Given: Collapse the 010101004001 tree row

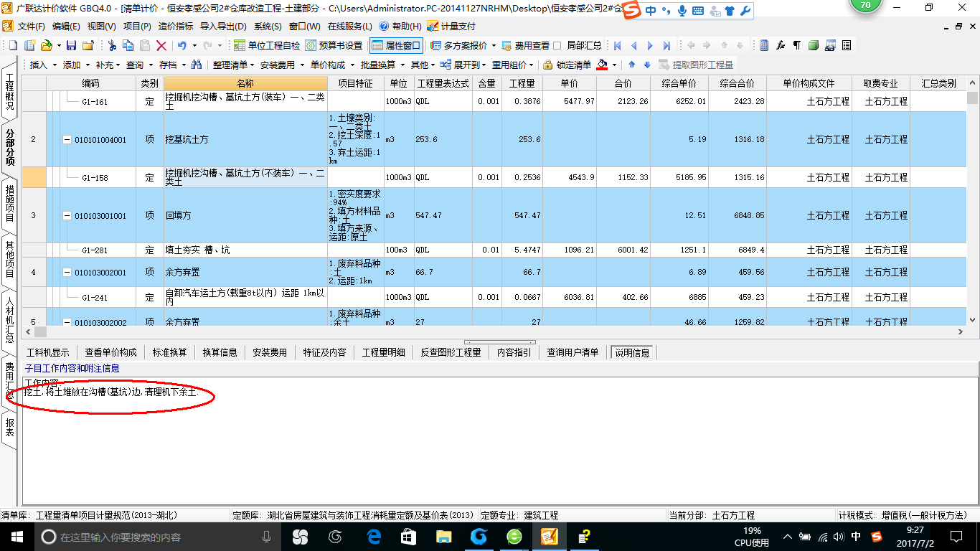Looking at the screenshot, I should coord(67,140).
